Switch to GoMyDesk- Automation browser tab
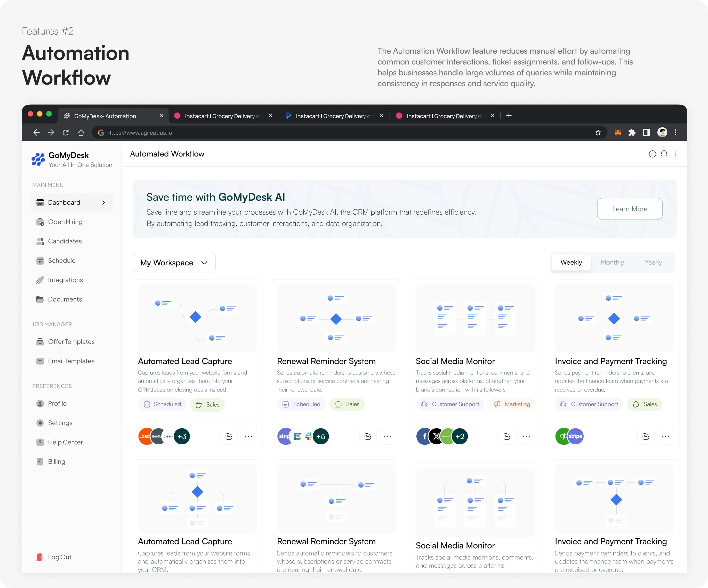Screen dimensions: 708x588 tap(113, 116)
